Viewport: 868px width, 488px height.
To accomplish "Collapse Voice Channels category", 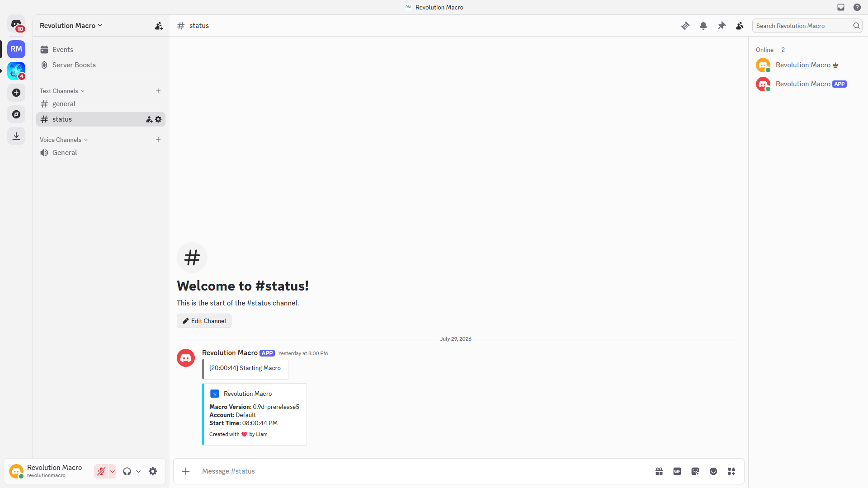I will [x=63, y=140].
